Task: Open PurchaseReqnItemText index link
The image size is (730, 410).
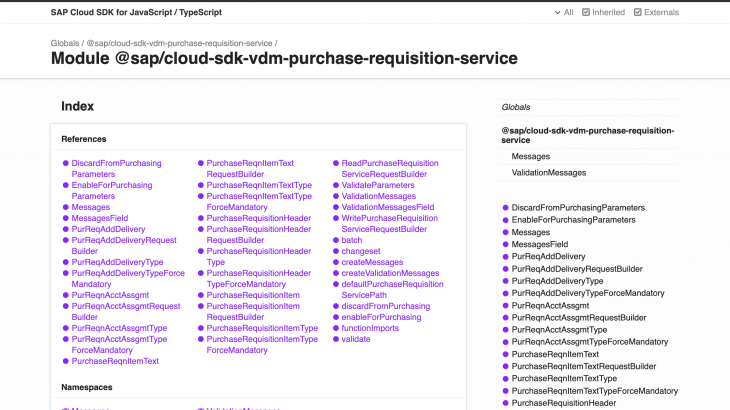Action: [x=115, y=361]
